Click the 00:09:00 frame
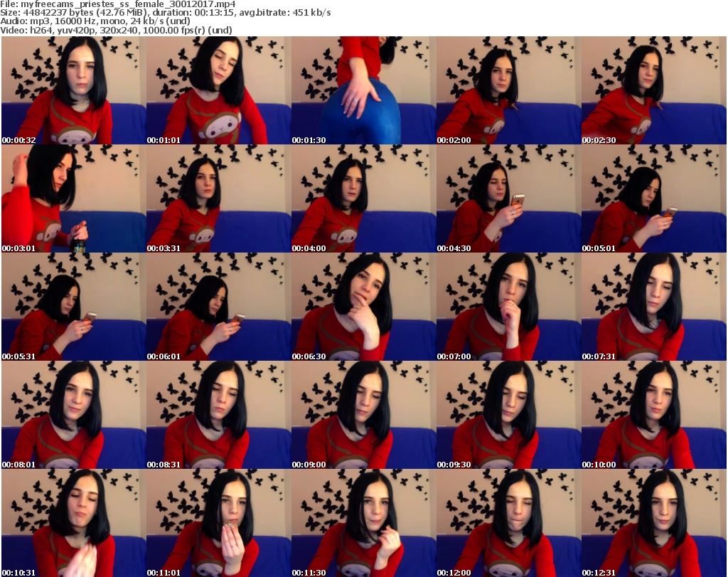 tap(363, 415)
